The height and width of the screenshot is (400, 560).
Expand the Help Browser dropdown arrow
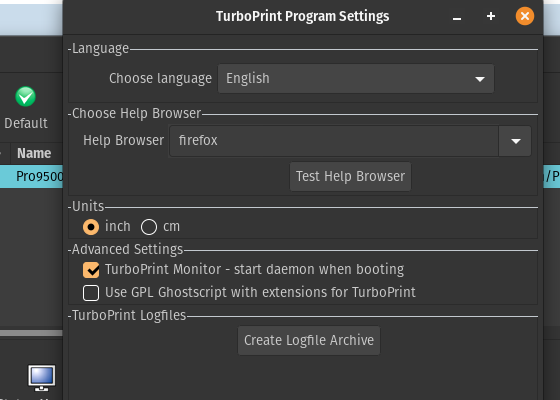(x=515, y=141)
